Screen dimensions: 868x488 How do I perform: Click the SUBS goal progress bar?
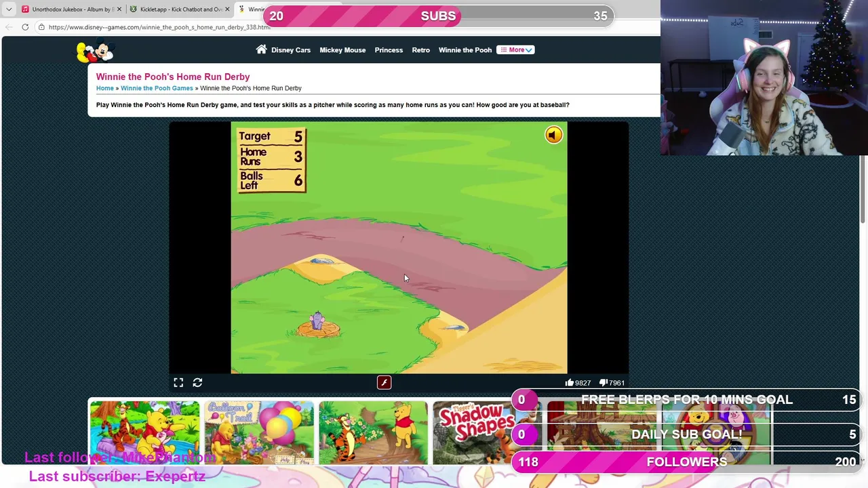click(438, 16)
